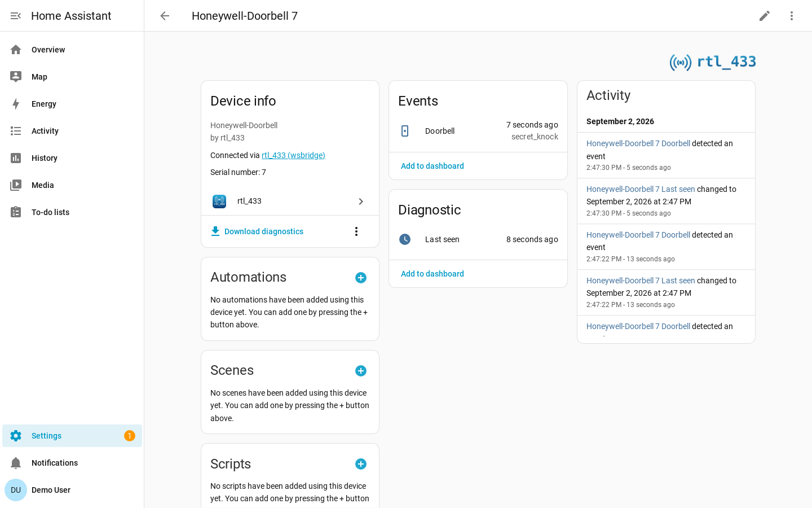Click the Settings gear icon
The image size is (812, 508).
[x=16, y=436]
